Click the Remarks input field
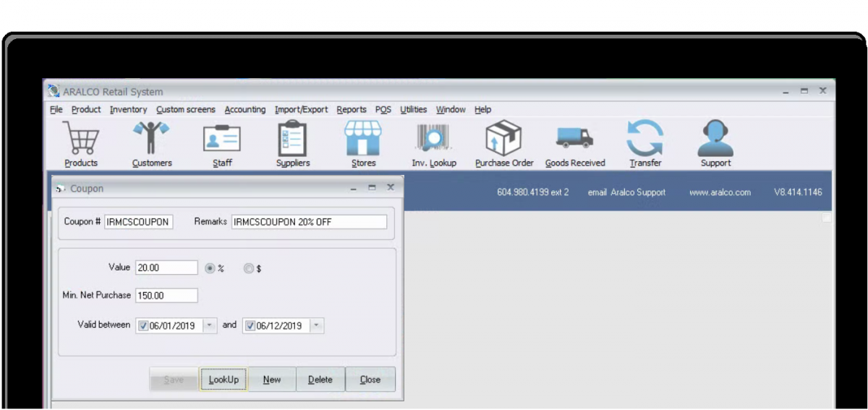The image size is (868, 410). pos(310,222)
